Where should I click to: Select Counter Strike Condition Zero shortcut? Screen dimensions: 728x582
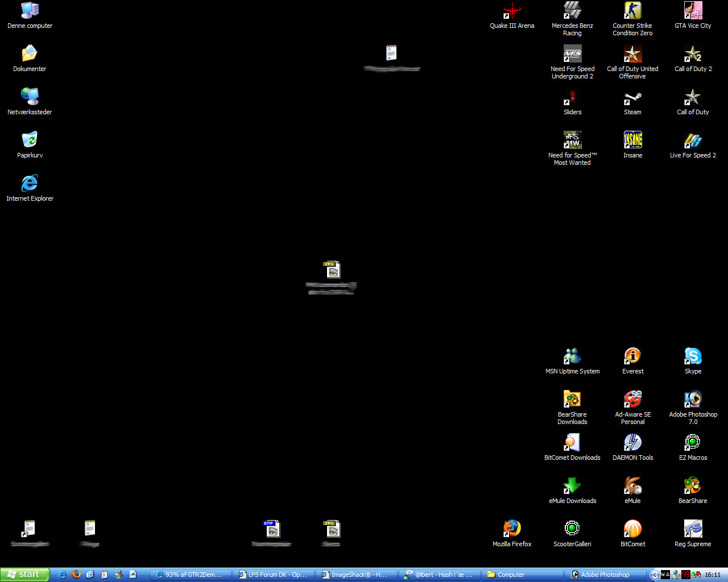[x=632, y=19]
